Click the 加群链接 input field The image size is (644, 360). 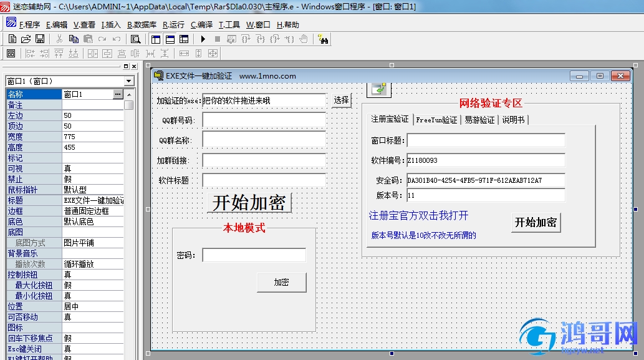tap(264, 160)
